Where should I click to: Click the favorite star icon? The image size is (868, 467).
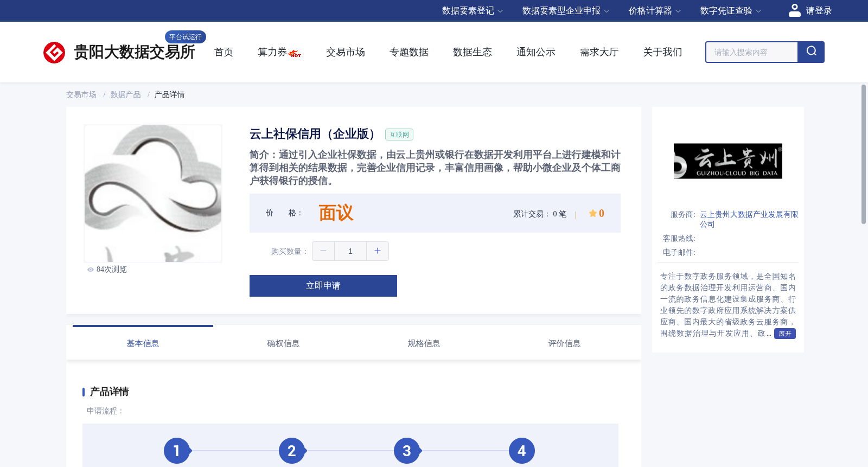click(592, 214)
